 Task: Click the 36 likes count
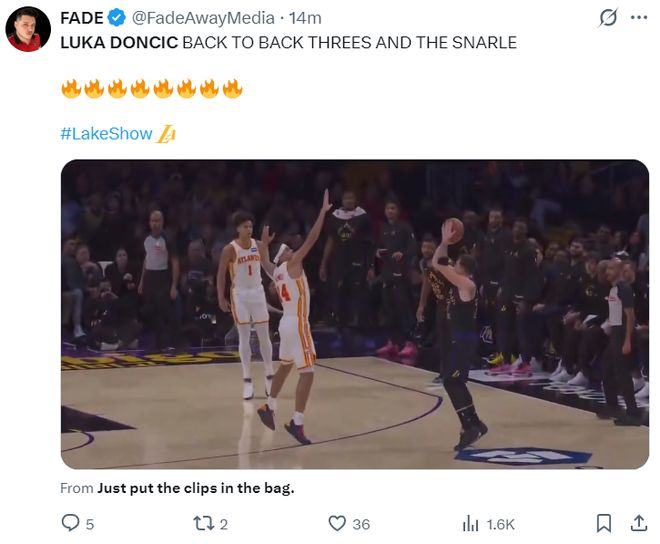pyautogui.click(x=361, y=524)
